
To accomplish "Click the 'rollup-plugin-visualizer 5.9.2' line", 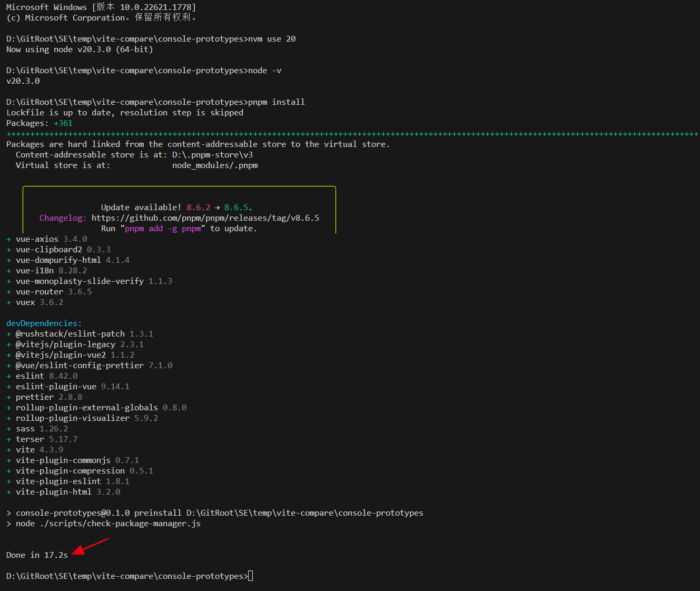I will coord(82,418).
